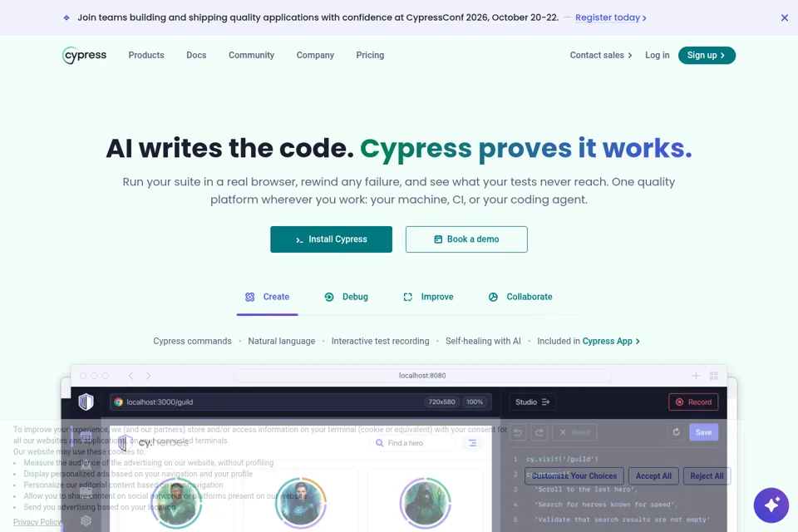
Task: Click the grid icon in the mock browser bar
Action: [x=713, y=376]
